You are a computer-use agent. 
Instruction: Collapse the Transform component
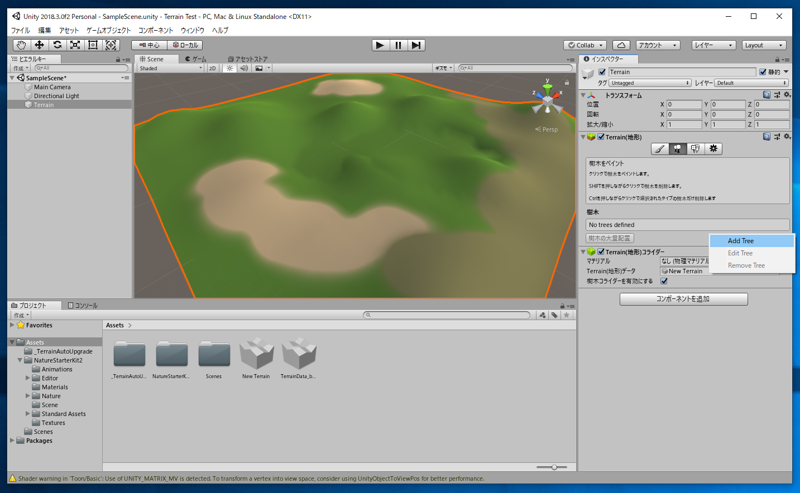click(583, 95)
